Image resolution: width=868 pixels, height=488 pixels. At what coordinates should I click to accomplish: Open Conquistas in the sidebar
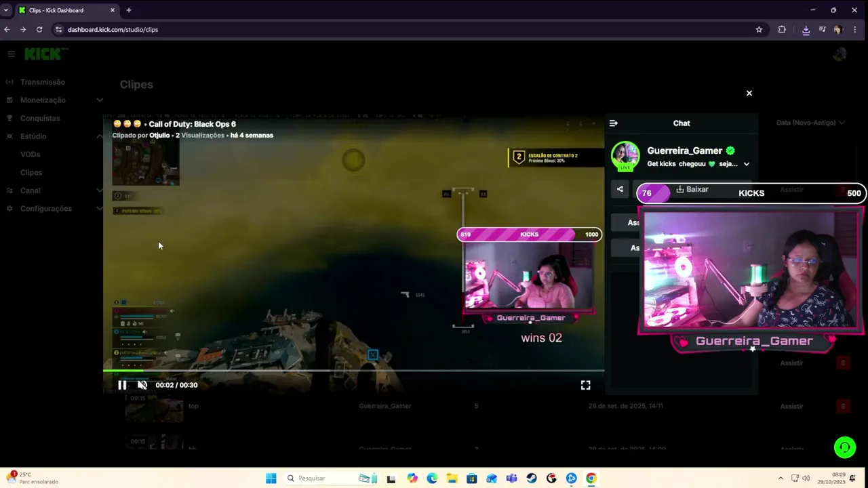(40, 118)
